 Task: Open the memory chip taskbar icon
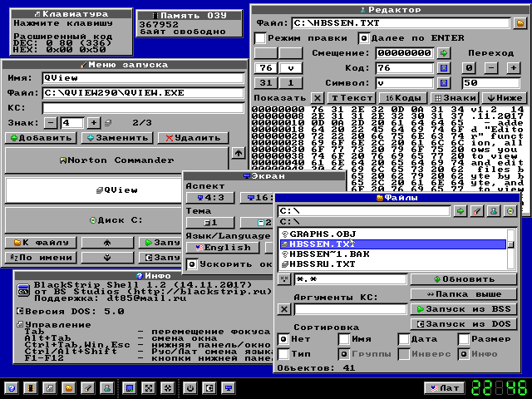coord(31,388)
